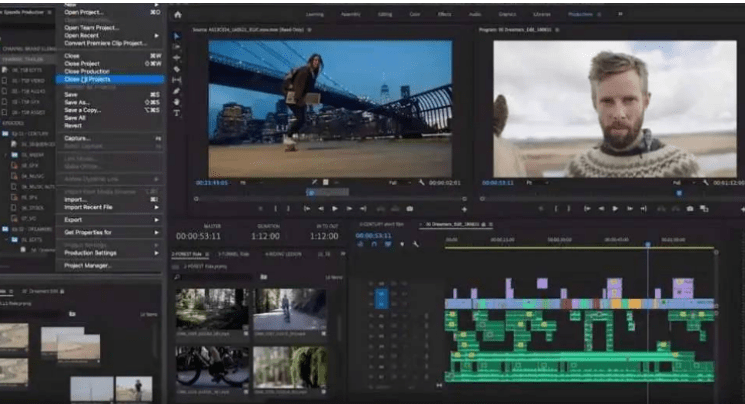
Task: Switch to the 2-FOREST Ride bin tab
Action: point(187,254)
